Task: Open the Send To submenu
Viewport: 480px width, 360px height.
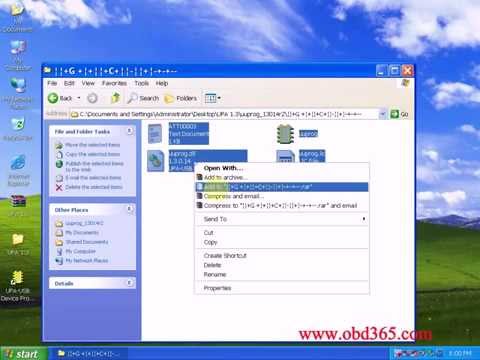Action: pyautogui.click(x=282, y=219)
